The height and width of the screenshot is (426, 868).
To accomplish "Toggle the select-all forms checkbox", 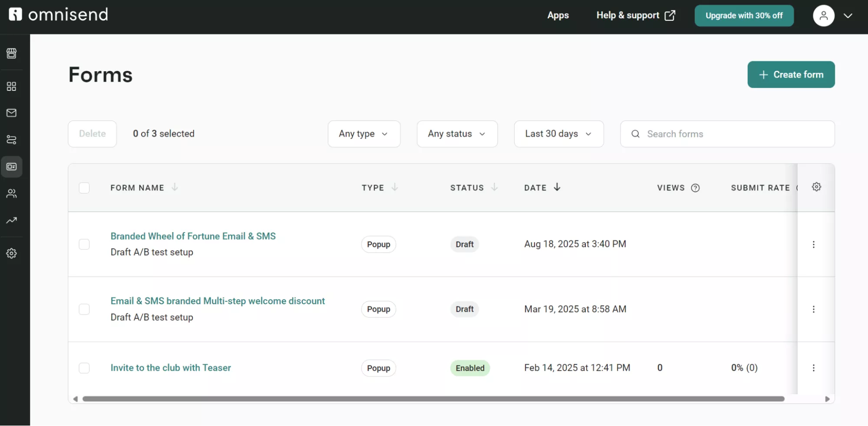I will [x=84, y=188].
